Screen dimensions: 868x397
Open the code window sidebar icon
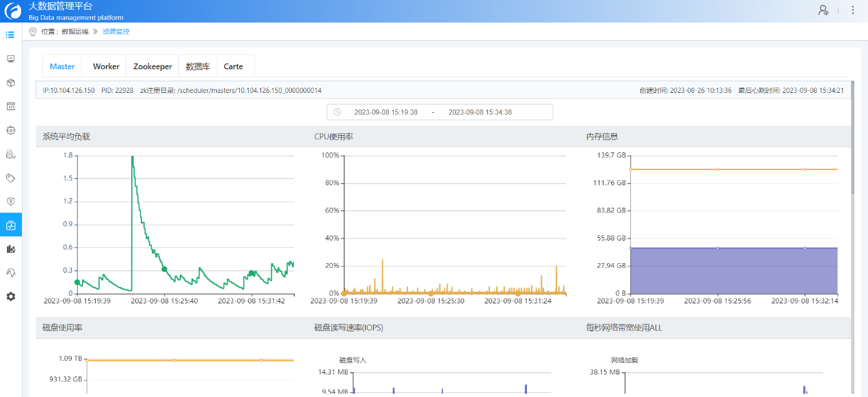(10, 106)
